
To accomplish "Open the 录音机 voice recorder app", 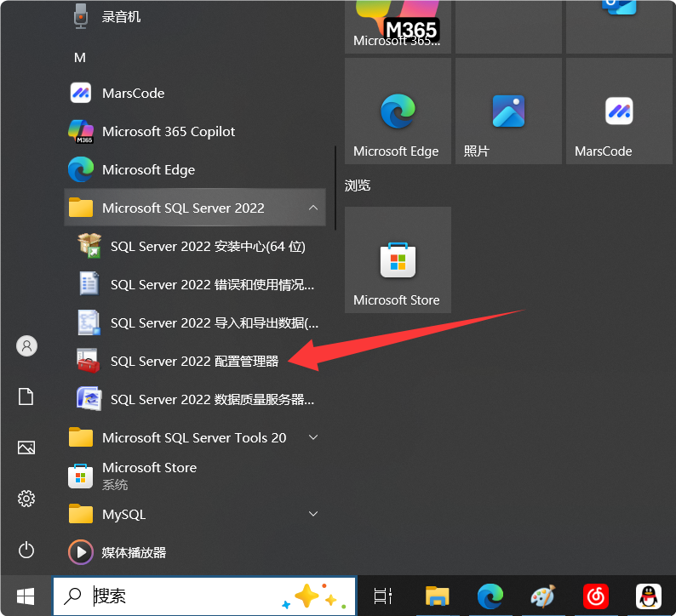I will [x=195, y=17].
